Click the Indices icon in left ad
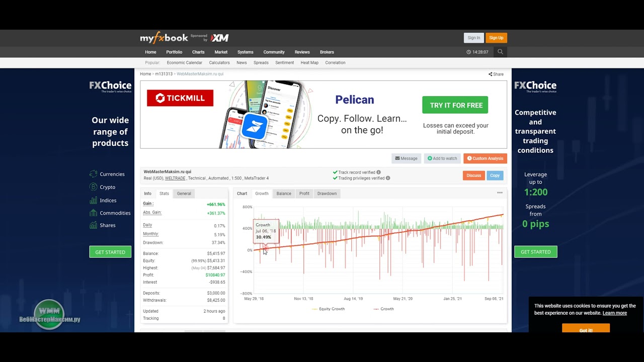 tap(93, 200)
